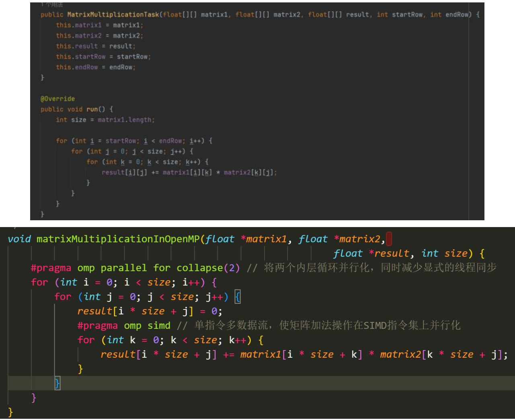Click the Chinese comment after collapse(2)
The image size is (515, 420).
click(x=372, y=268)
